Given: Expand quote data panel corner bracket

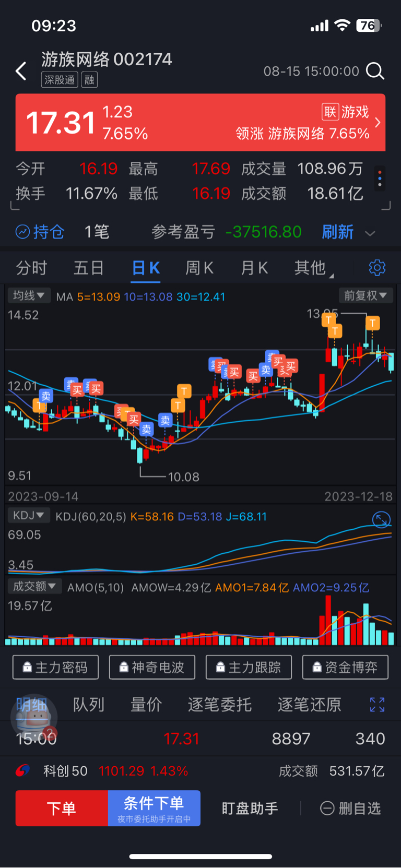Looking at the screenshot, I should click(x=385, y=206).
